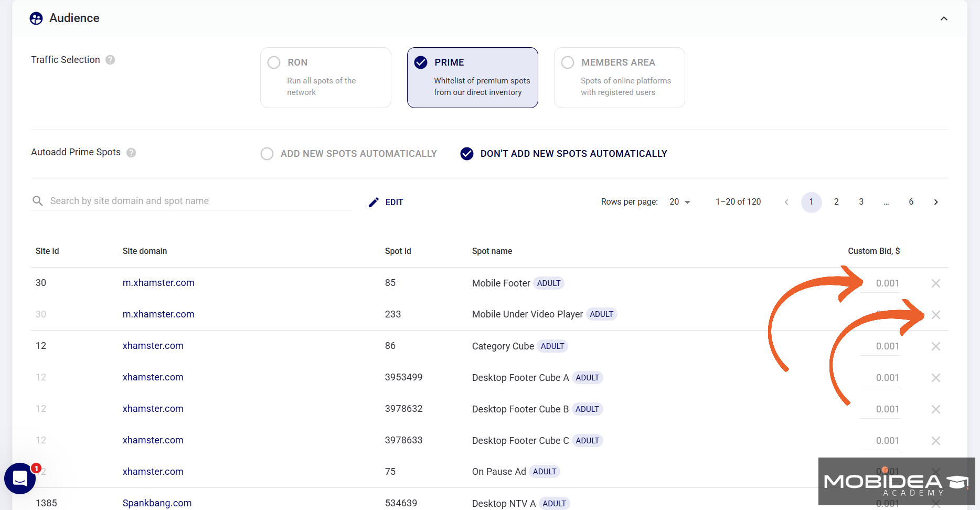
Task: Go to the next page of spots
Action: click(936, 201)
